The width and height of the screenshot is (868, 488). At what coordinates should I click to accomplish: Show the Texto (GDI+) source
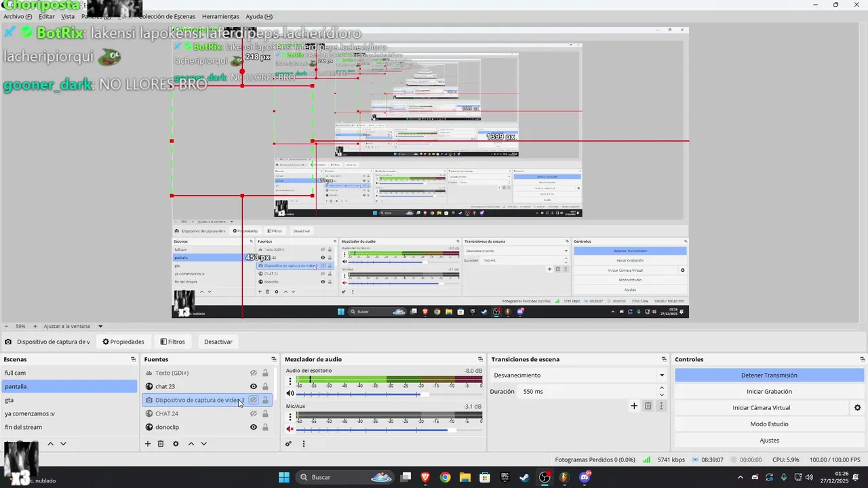(x=254, y=373)
